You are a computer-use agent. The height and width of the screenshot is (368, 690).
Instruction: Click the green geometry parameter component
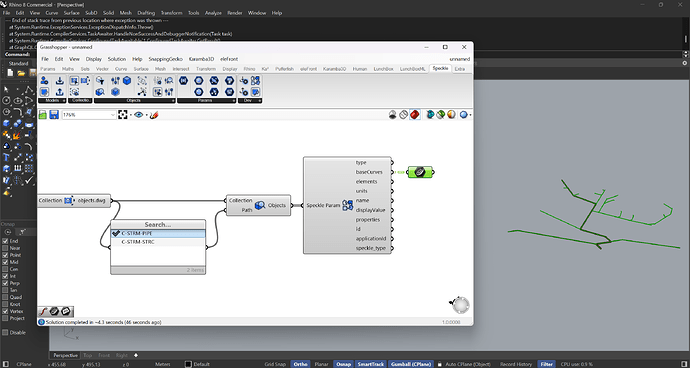420,172
